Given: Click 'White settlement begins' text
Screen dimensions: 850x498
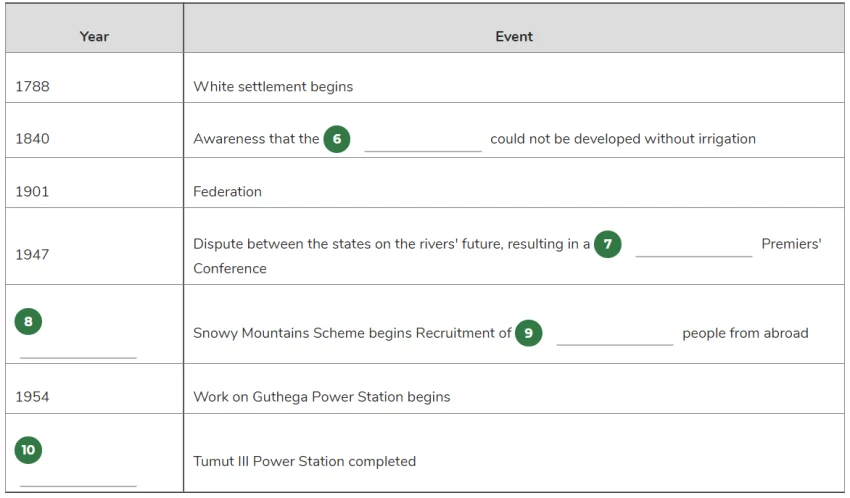Looking at the screenshot, I should [x=273, y=87].
